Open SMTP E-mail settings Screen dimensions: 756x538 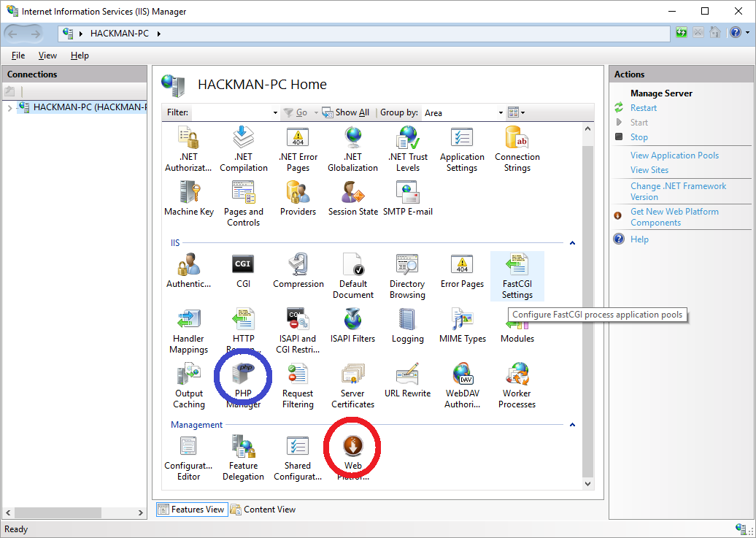tap(408, 199)
